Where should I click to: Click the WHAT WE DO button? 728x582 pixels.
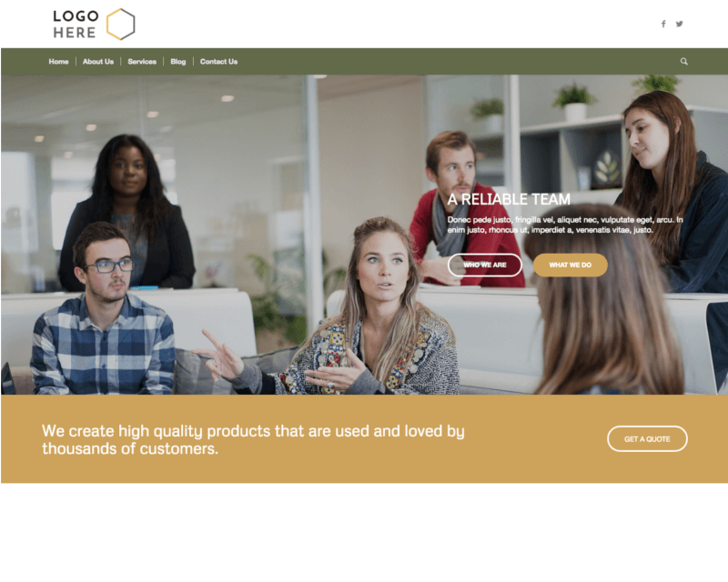coord(571,265)
